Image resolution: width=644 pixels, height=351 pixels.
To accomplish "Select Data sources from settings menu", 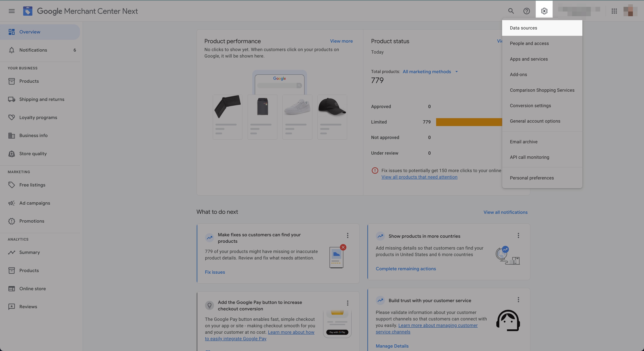I will coord(542,28).
